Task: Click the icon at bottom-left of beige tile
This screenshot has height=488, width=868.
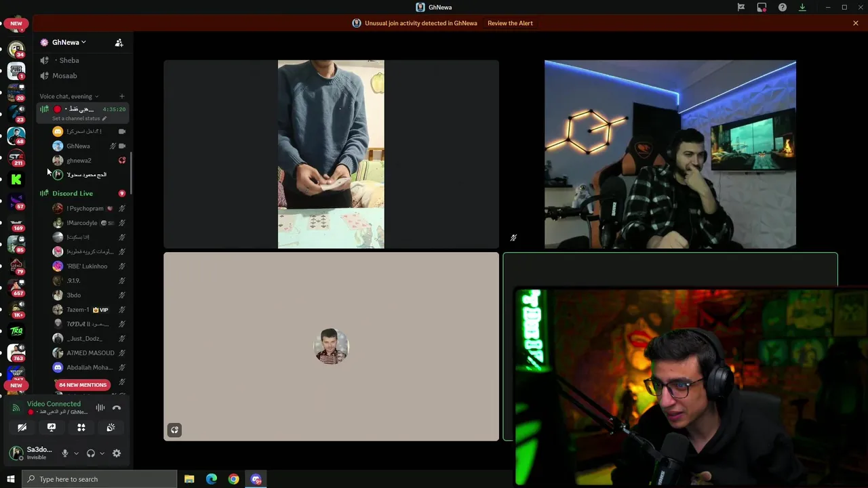Action: pyautogui.click(x=175, y=430)
